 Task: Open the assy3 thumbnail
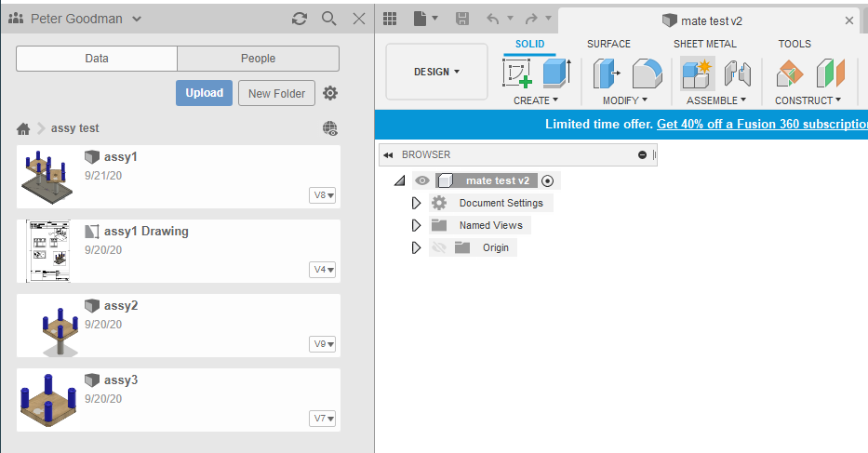click(x=47, y=400)
